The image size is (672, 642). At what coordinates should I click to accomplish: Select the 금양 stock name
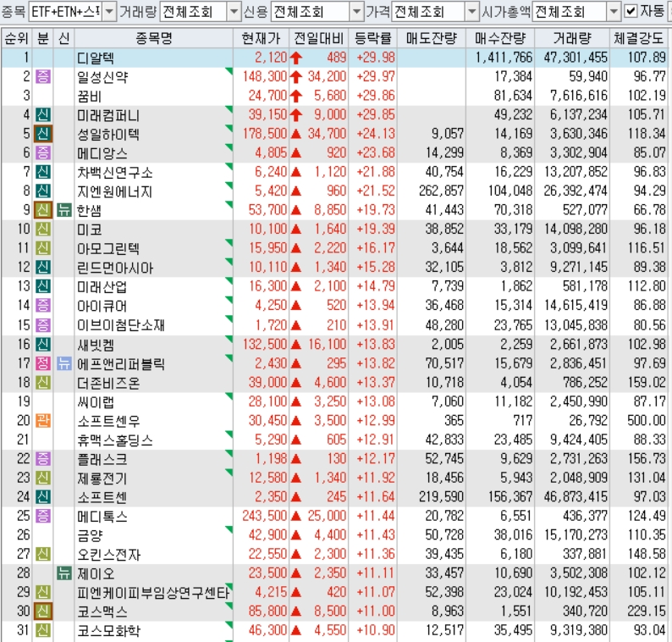coord(90,535)
